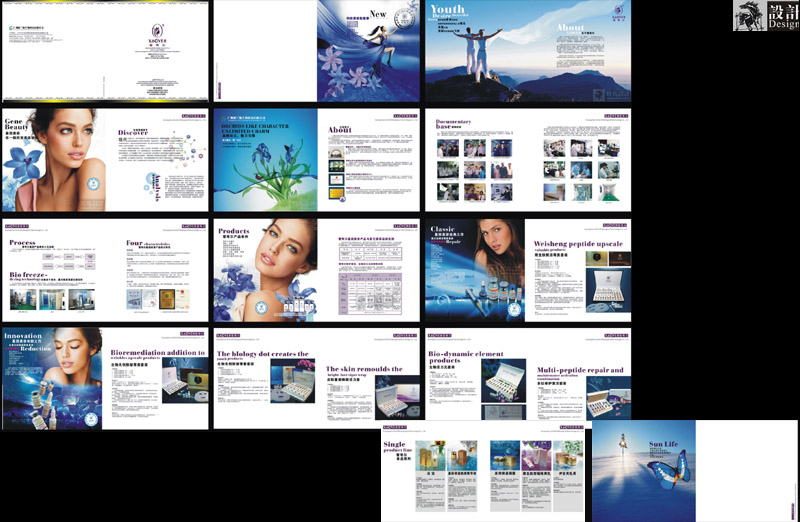Click 'The skin remoulds the' heading

pos(364,368)
